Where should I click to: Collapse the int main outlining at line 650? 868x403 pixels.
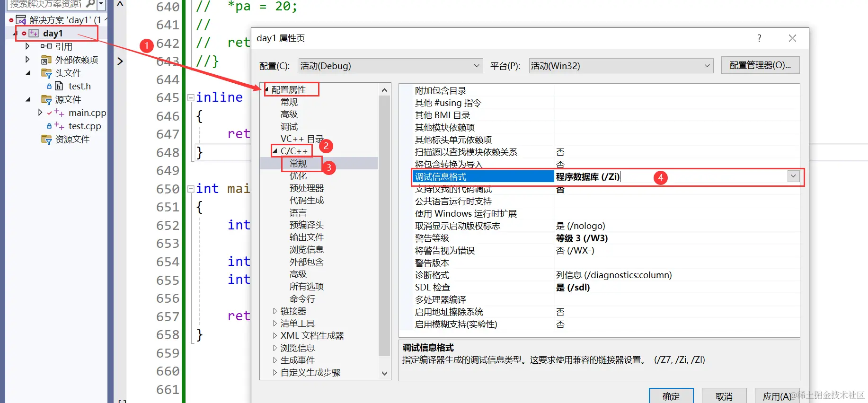tap(191, 189)
